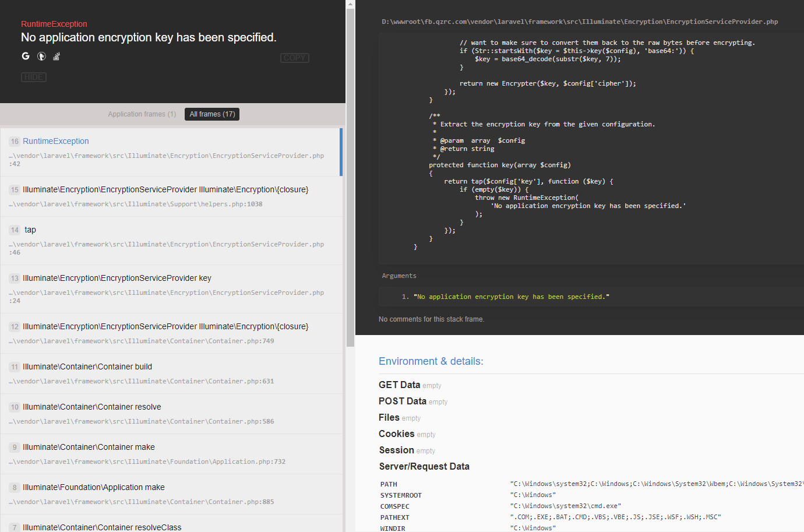Image resolution: width=804 pixels, height=532 pixels.
Task: Search the error on DuckDuckGo icon
Action: [41, 56]
